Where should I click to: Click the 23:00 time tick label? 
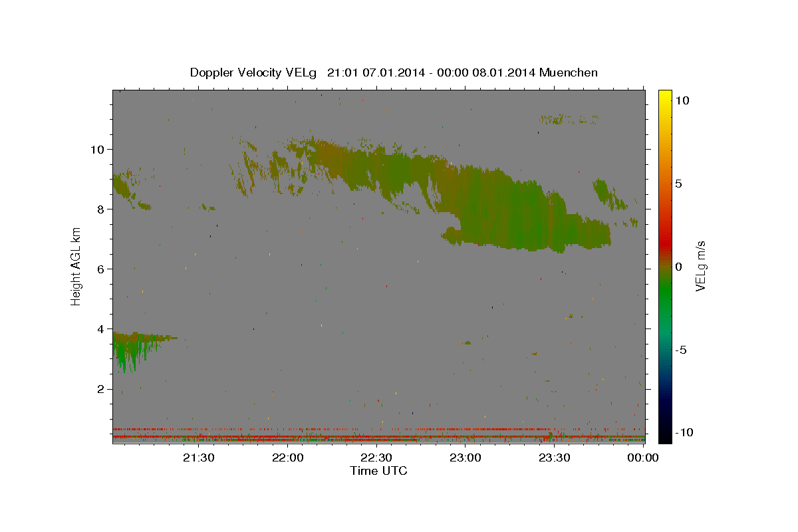coord(465,458)
